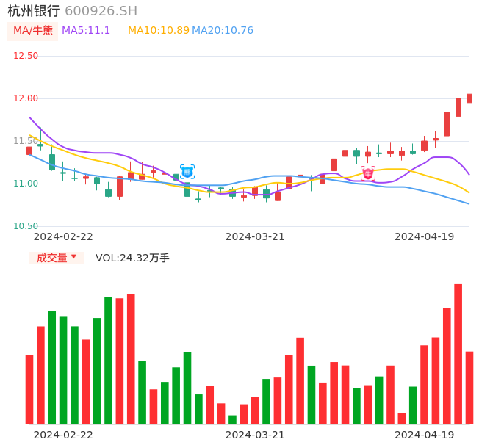Select the shortest green volume bar near 2024-03-21
The width and height of the screenshot is (504, 445).
coord(232,419)
